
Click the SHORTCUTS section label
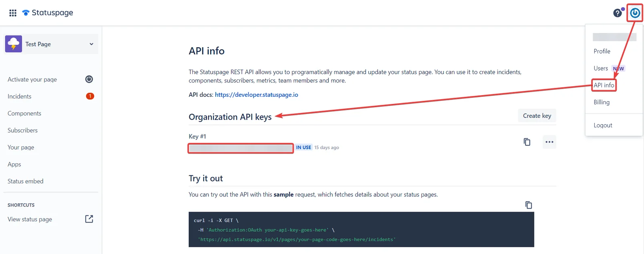click(21, 205)
